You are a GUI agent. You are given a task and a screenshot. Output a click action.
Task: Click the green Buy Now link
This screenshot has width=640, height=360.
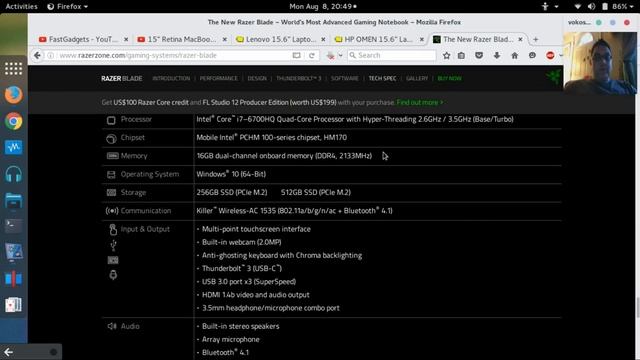pos(449,78)
